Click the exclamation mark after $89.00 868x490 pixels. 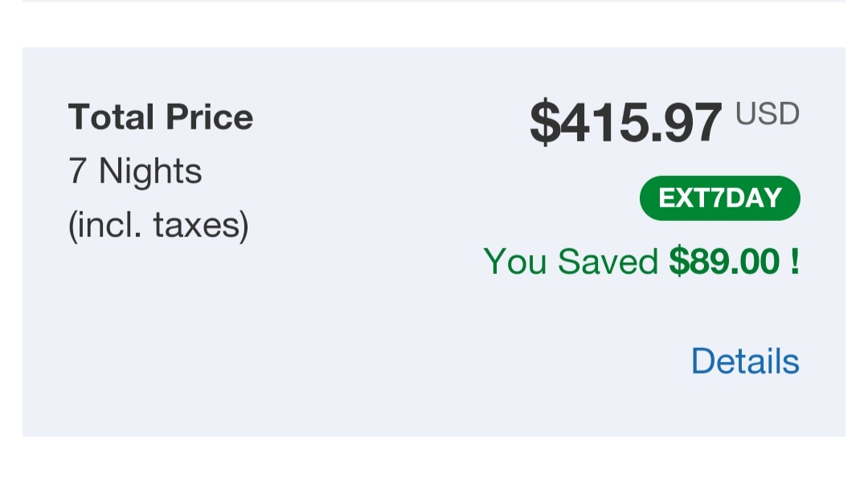click(794, 262)
